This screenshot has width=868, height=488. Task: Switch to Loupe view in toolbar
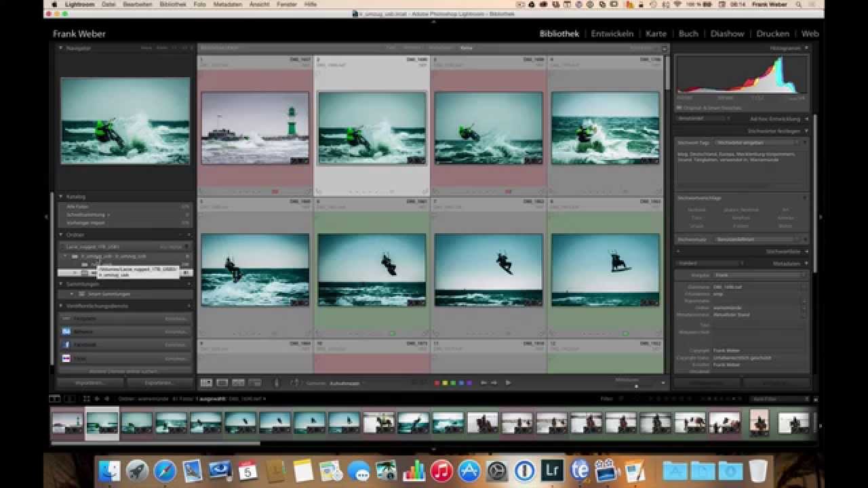pyautogui.click(x=222, y=383)
